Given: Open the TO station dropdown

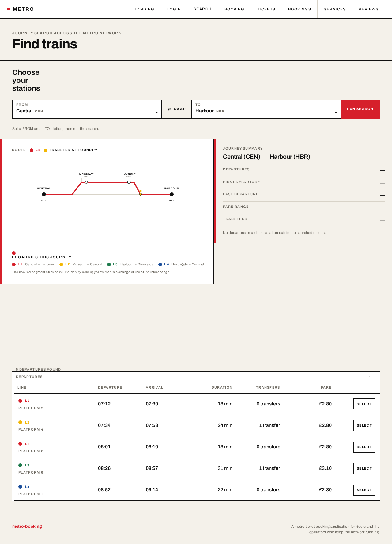Looking at the screenshot, I should coord(266,109).
